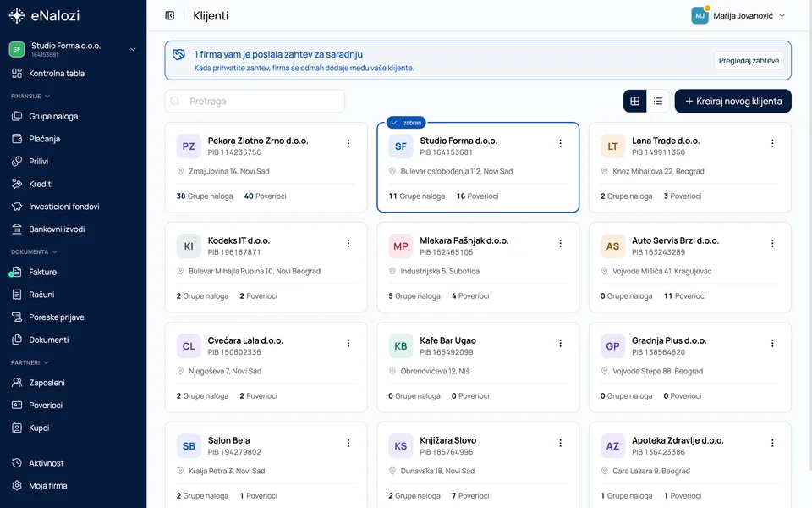This screenshot has width=812, height=508.
Task: Select the Mlekara Pašnjak d.o.o. client card
Action: point(478,268)
